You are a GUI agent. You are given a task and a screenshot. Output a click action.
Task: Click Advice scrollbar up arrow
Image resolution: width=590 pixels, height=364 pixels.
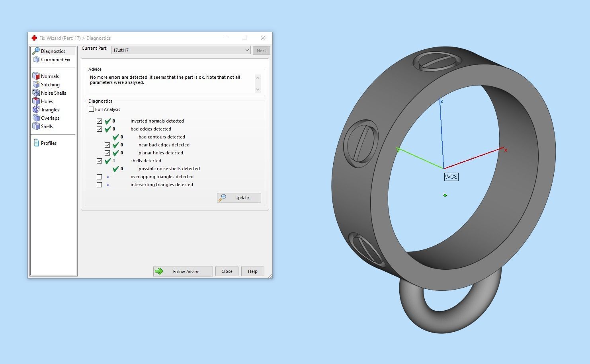[258, 78]
